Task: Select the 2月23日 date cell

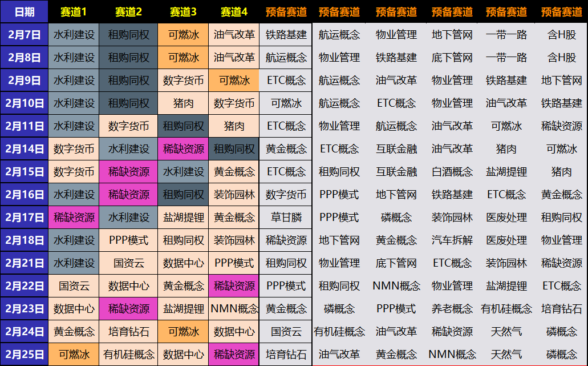Action: [25, 309]
